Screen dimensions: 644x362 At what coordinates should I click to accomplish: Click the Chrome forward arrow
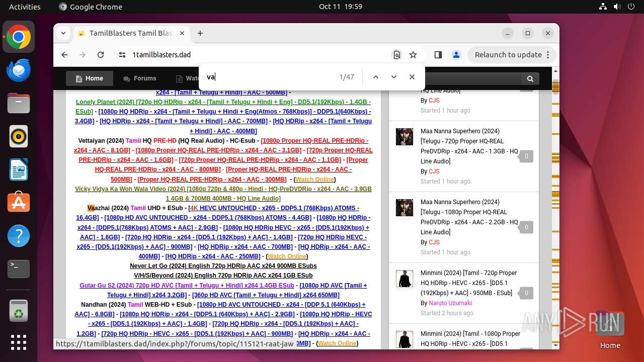[x=83, y=55]
